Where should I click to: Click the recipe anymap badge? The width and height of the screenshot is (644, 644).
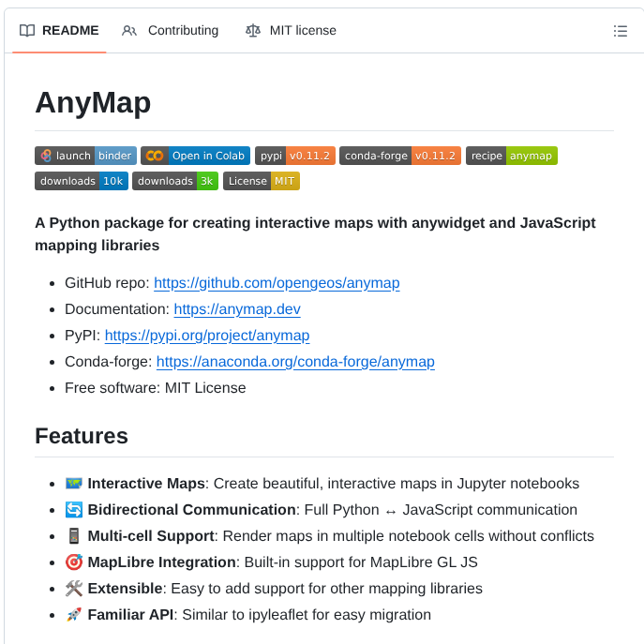coord(512,156)
